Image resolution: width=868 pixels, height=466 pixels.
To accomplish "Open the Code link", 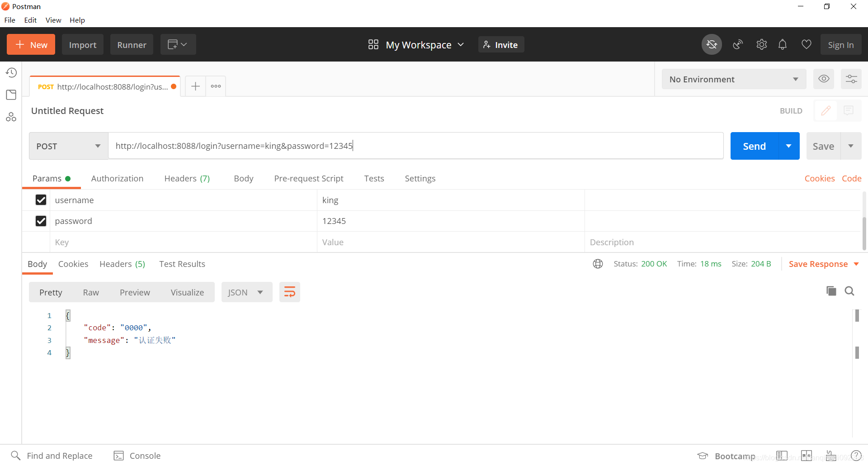I will point(852,178).
